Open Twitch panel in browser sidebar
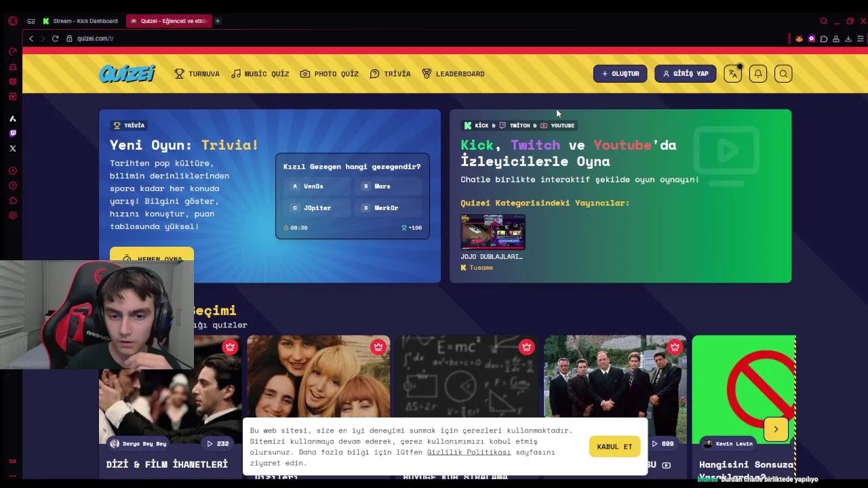868x488 pixels. pos(12,134)
